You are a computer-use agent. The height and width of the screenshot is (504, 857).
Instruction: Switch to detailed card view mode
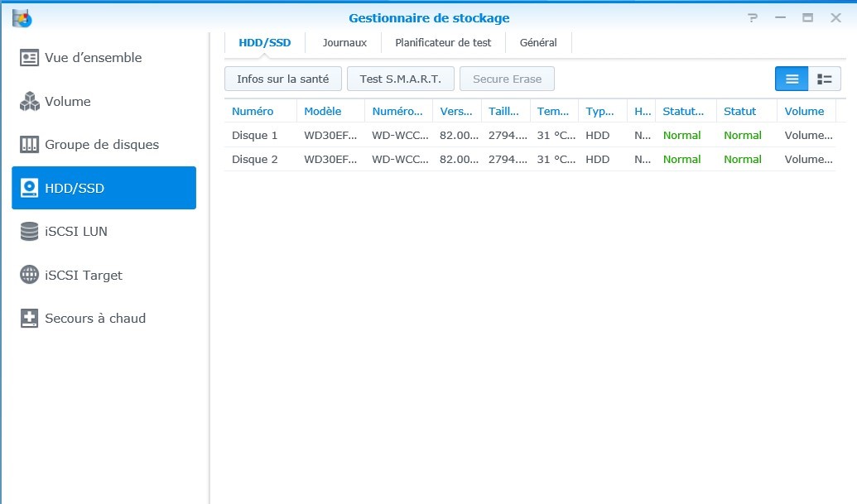[824, 79]
